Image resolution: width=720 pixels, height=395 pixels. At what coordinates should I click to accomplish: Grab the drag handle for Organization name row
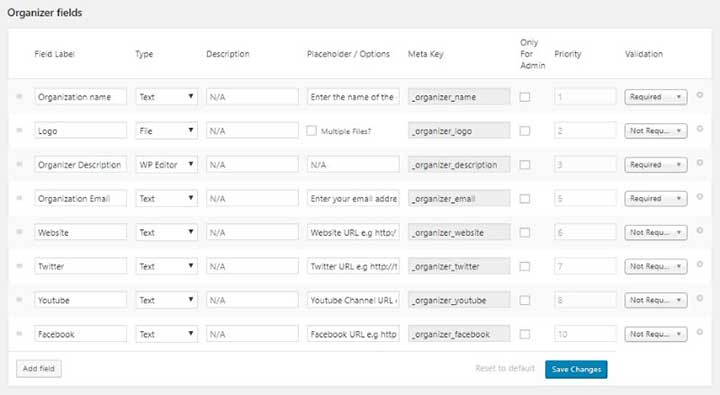click(19, 96)
